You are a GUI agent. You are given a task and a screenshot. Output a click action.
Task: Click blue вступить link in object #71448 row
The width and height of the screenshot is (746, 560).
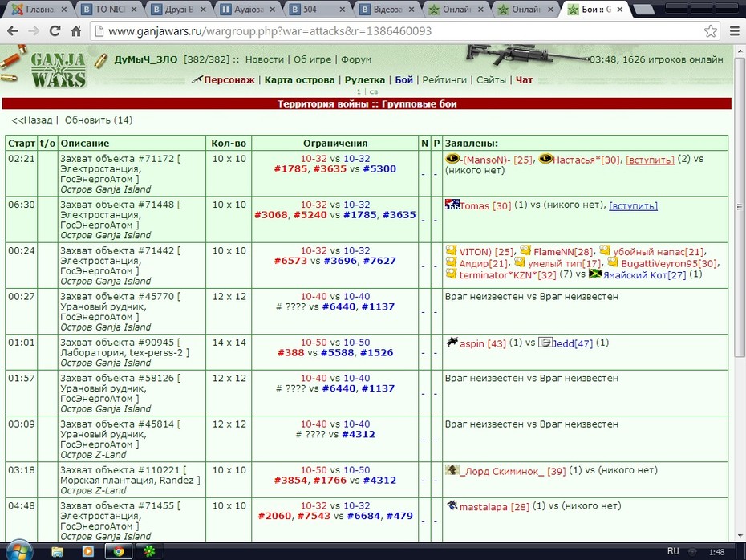633,206
